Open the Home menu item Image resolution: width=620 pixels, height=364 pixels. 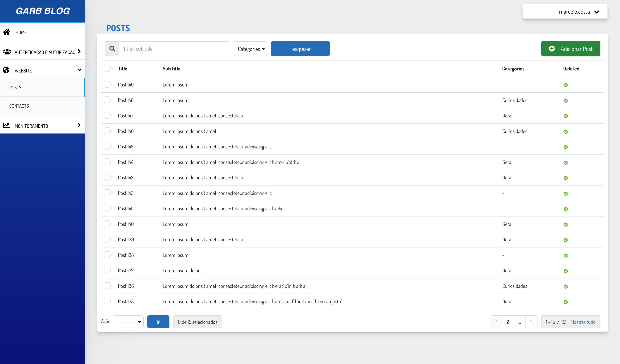[42, 32]
